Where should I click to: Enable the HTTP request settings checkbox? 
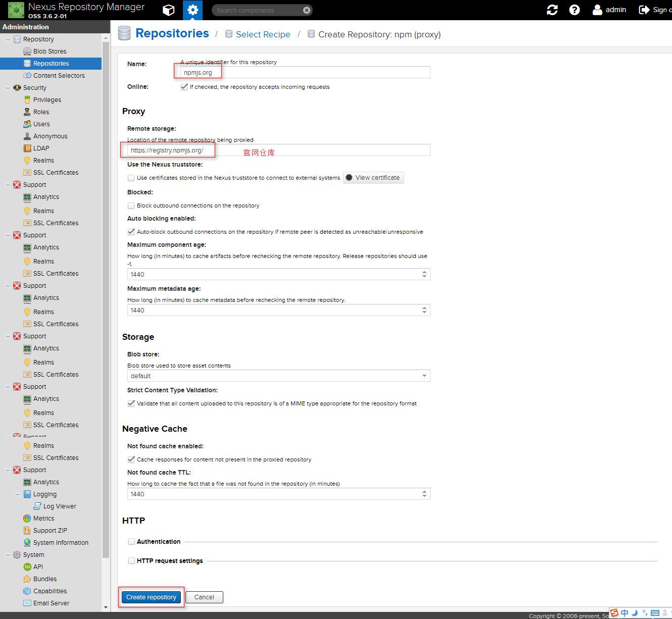pyautogui.click(x=131, y=560)
